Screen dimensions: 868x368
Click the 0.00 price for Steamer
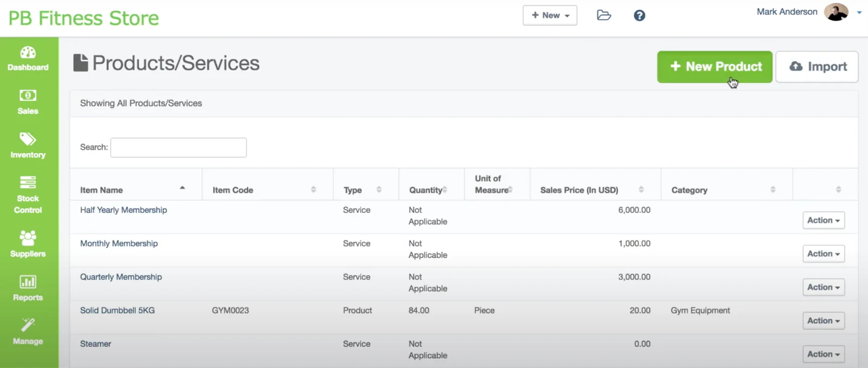coord(642,344)
